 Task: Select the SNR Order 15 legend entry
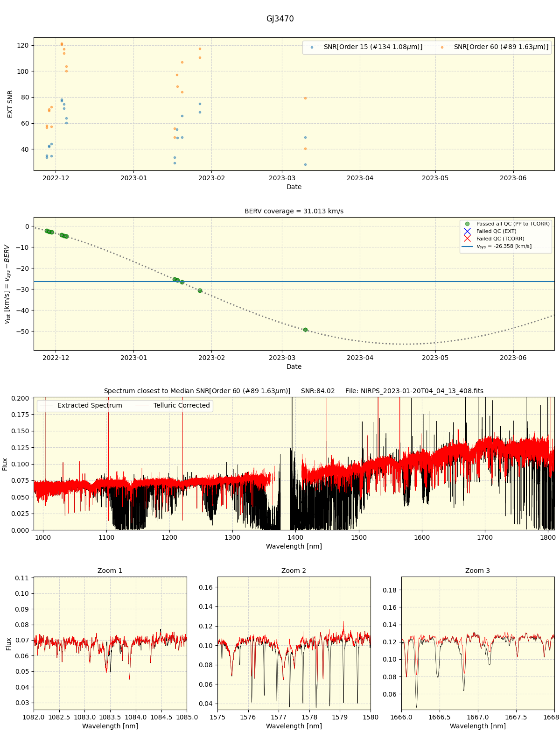pyautogui.click(x=365, y=47)
